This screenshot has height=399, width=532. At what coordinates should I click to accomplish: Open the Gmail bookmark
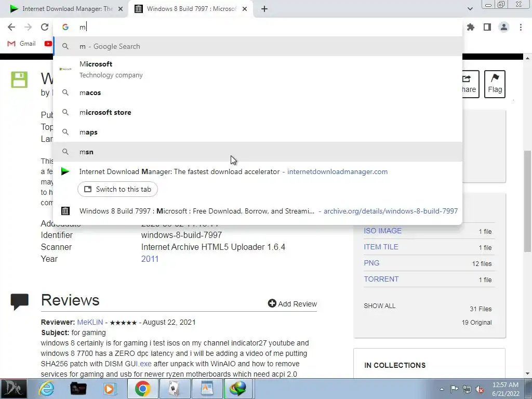coord(21,44)
